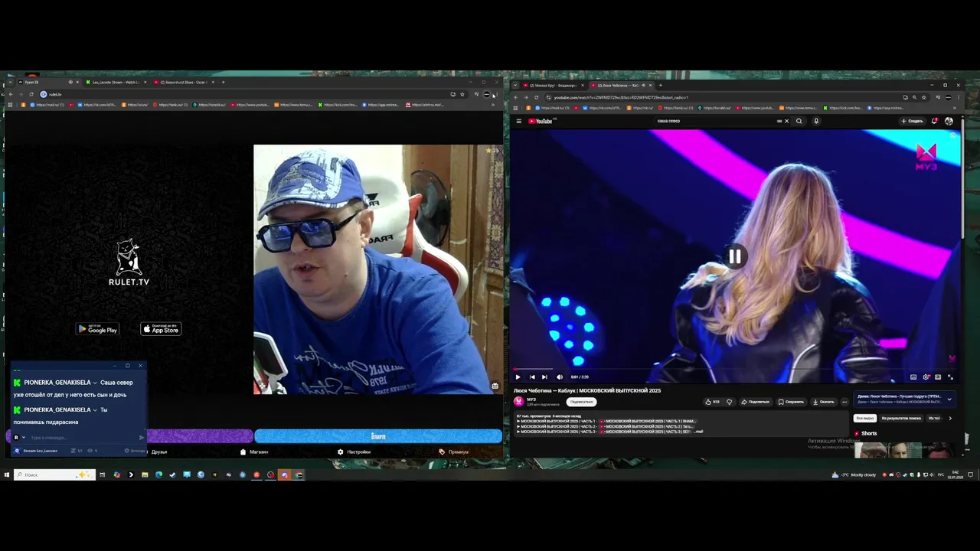Click the YouTube play button in the player bar
The height and width of the screenshot is (551, 980).
coord(518,377)
